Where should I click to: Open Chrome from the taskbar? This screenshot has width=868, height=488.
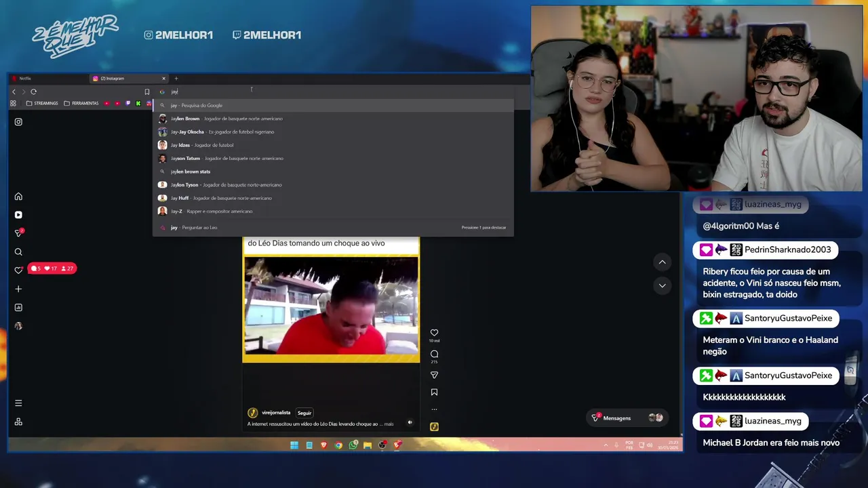[x=338, y=445]
